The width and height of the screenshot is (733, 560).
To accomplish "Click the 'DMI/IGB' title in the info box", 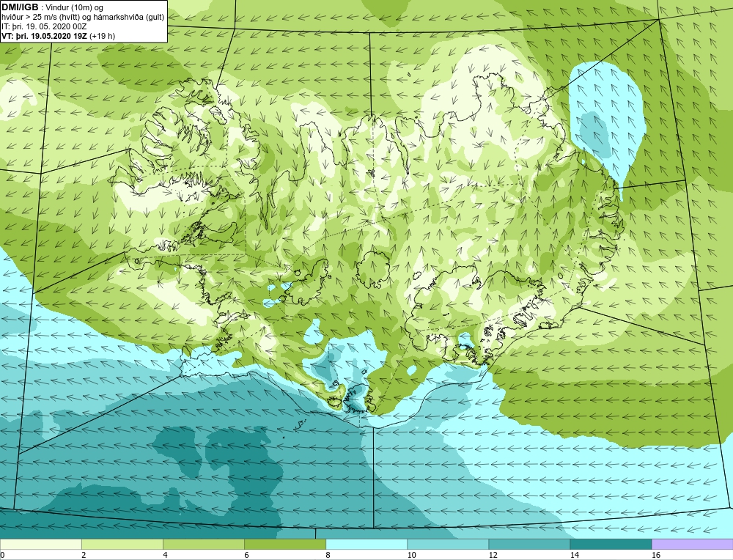I will pyautogui.click(x=20, y=7).
